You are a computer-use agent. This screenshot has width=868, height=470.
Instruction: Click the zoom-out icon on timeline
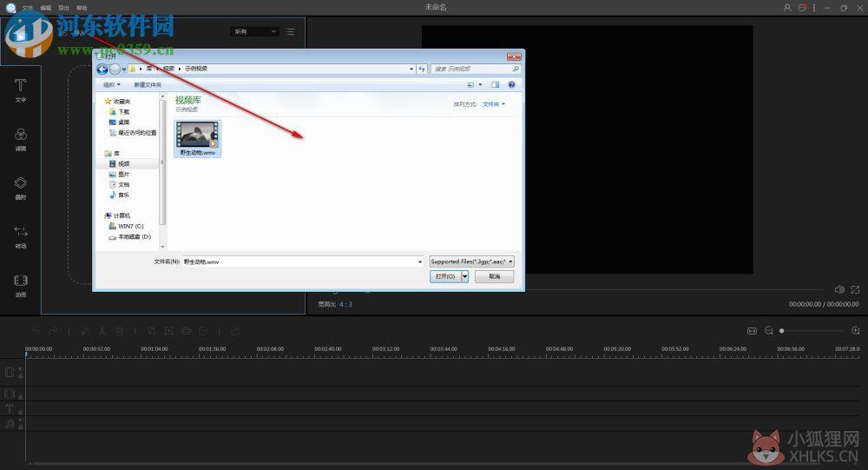click(769, 330)
